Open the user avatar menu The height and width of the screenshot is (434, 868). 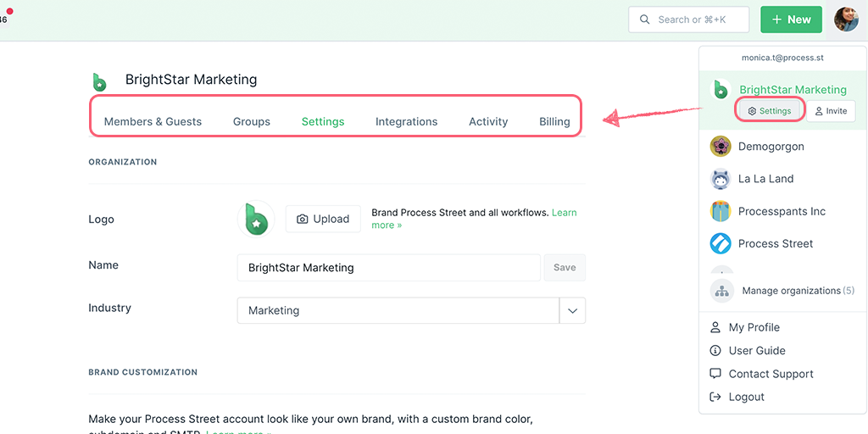pyautogui.click(x=847, y=19)
